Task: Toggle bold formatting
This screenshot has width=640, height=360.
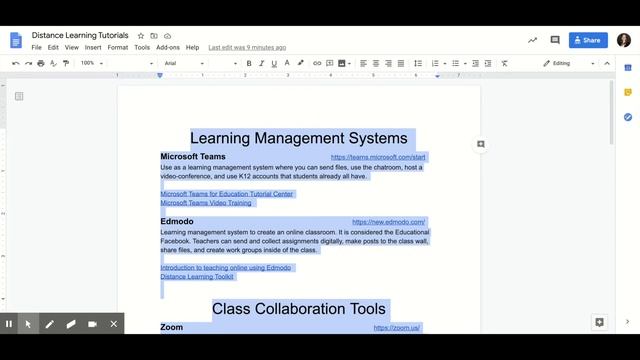Action: 249,63
